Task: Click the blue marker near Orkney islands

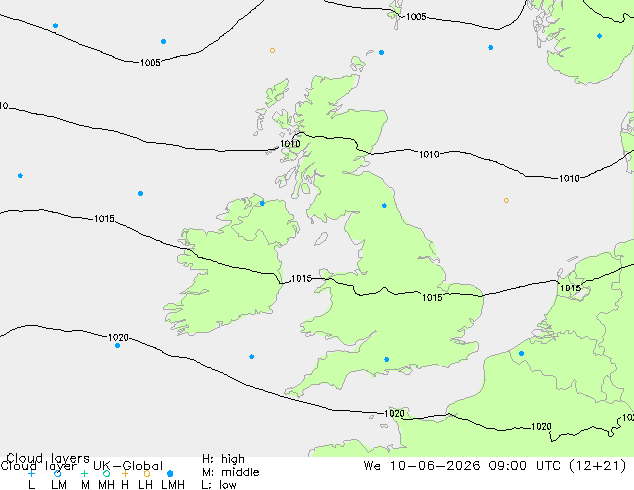Action: (381, 53)
